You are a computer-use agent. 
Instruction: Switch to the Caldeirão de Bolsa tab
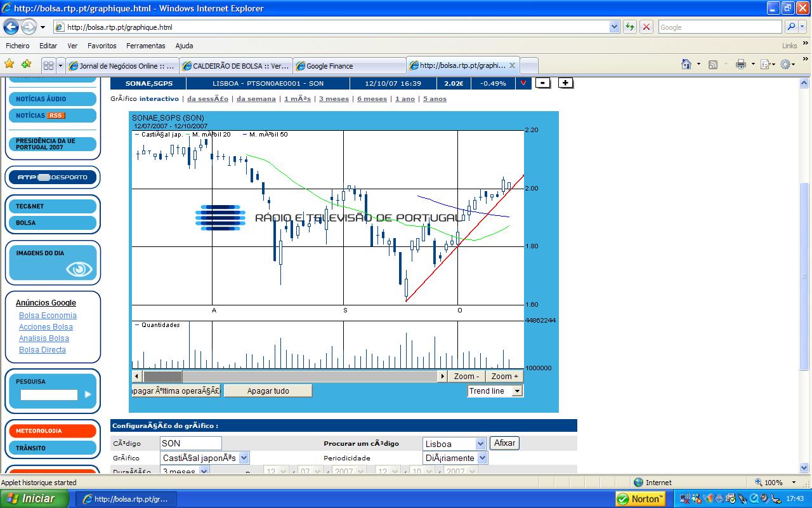pyautogui.click(x=236, y=66)
